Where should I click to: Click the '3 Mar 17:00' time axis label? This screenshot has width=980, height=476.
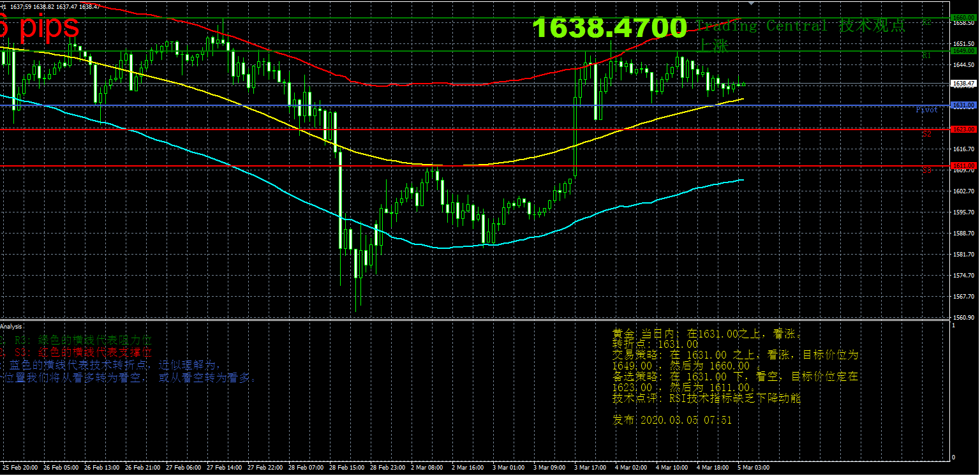(590, 467)
